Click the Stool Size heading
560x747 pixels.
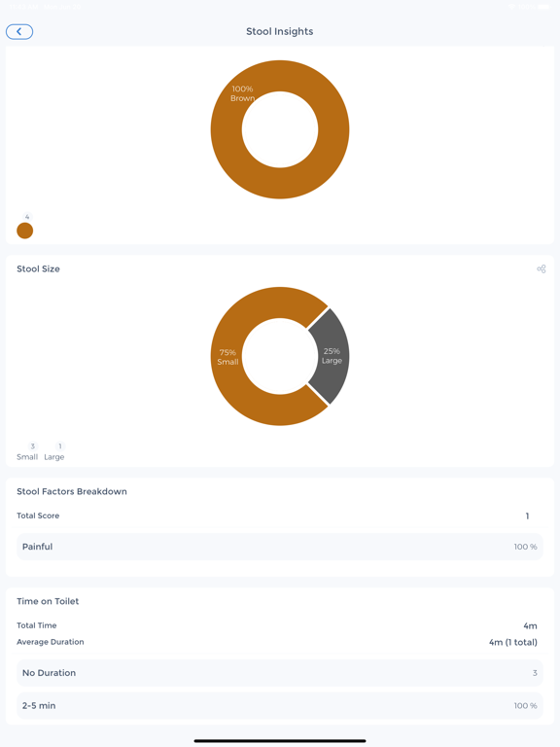38,268
